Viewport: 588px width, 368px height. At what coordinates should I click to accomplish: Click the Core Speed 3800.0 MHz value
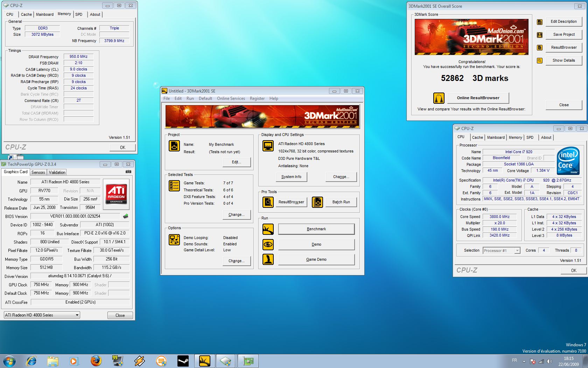pyautogui.click(x=500, y=217)
